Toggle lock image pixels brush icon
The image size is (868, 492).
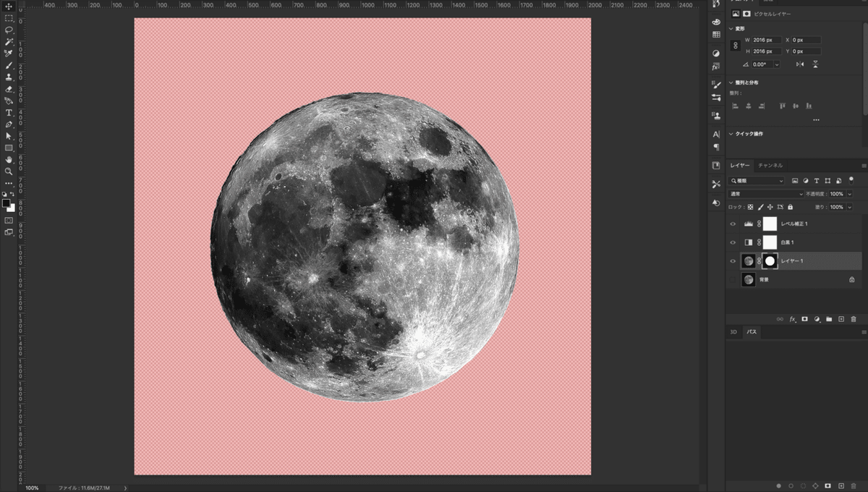tap(760, 207)
